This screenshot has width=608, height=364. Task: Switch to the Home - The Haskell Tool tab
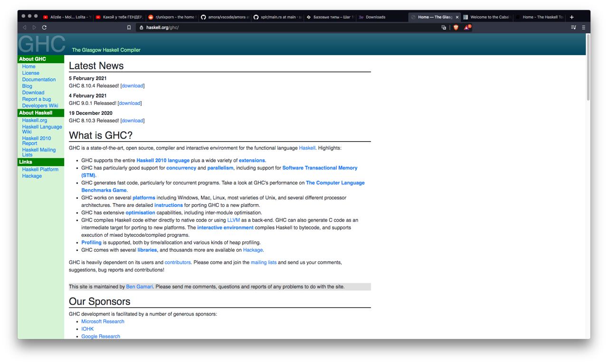(x=539, y=17)
